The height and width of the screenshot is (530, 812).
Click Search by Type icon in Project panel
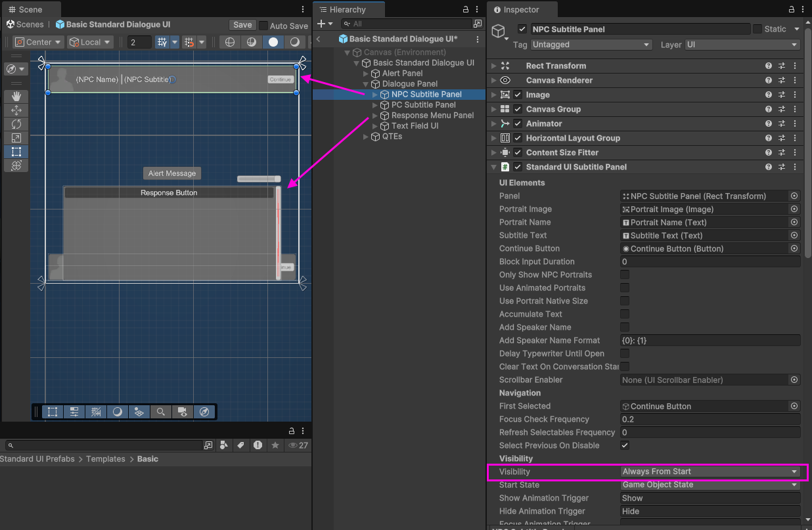224,445
